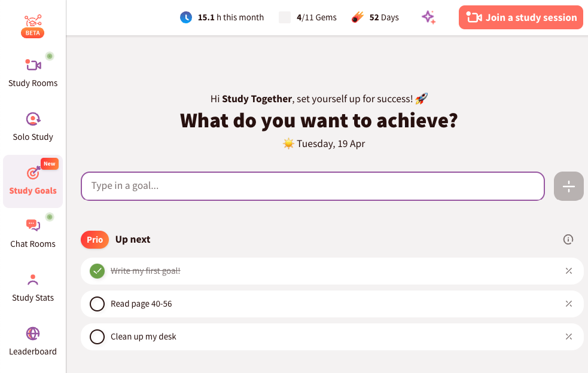Uncheck the completed 'Write my first goal!' checkbox
This screenshot has height=373, width=588.
tap(97, 271)
